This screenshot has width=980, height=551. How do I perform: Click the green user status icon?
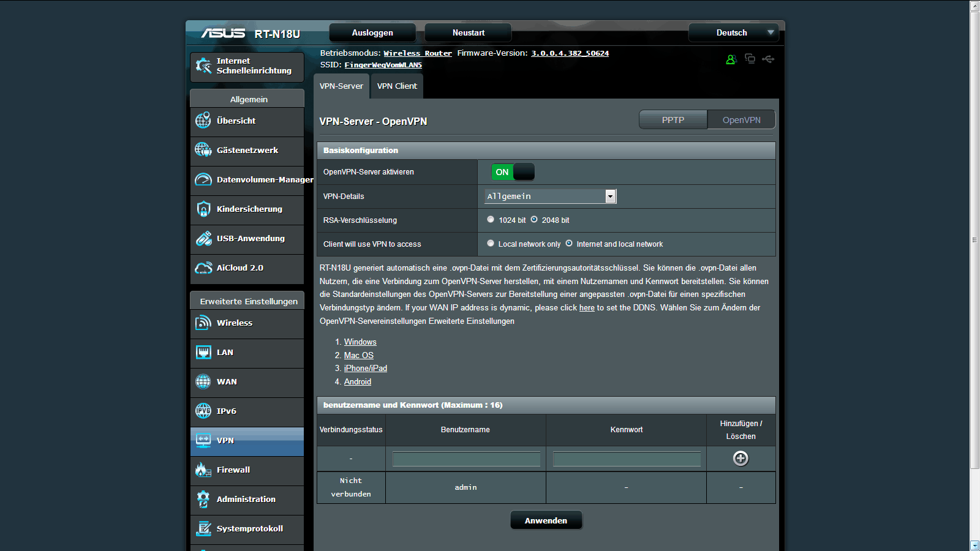(x=731, y=59)
